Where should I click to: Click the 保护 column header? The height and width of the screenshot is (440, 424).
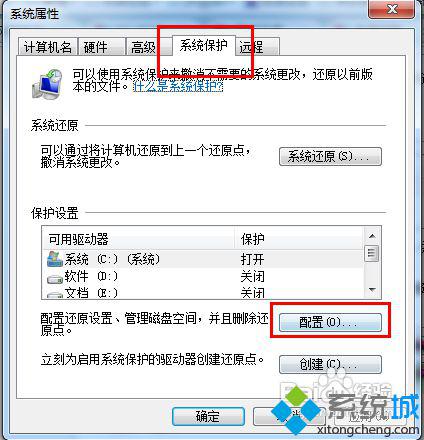tap(299, 239)
